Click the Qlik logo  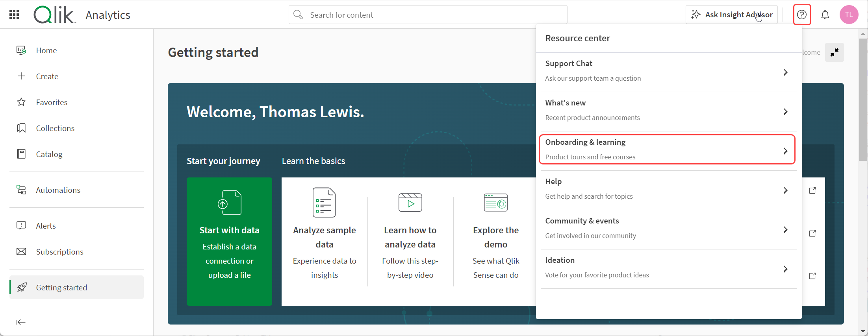[54, 15]
